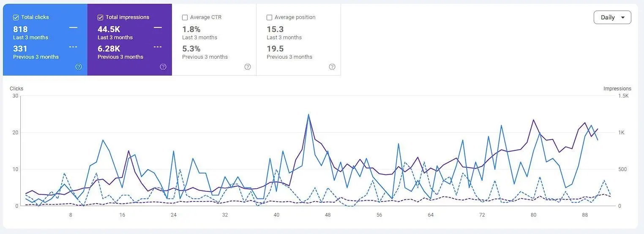The image size is (644, 234).
Task: Click help icon on Total clicks card
Action: coord(79,67)
